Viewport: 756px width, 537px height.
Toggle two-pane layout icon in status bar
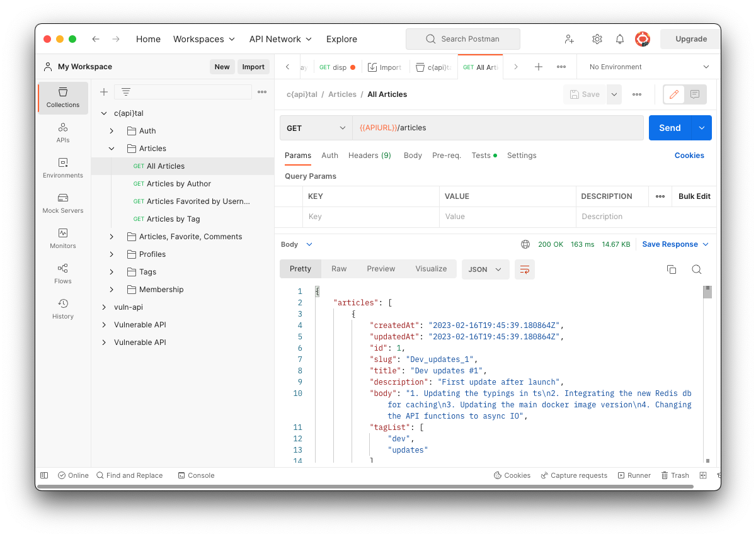(704, 475)
